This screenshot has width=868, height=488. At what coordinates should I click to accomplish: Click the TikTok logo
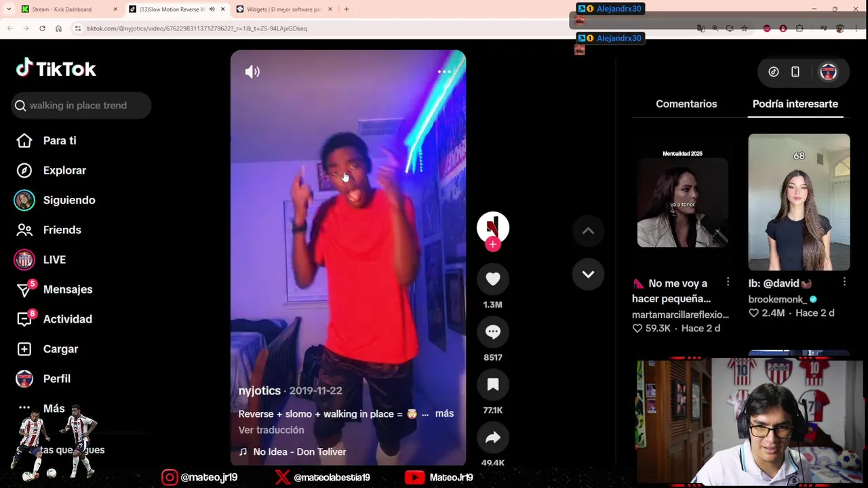[56, 68]
